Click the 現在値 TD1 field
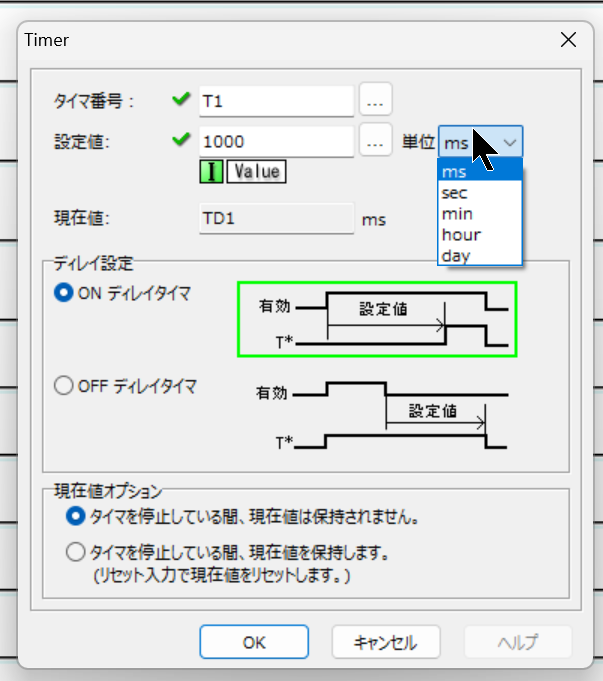 pos(276,218)
